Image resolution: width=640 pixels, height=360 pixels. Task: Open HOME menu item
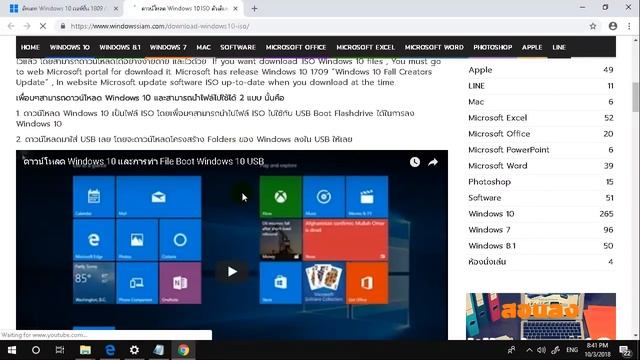click(x=30, y=47)
